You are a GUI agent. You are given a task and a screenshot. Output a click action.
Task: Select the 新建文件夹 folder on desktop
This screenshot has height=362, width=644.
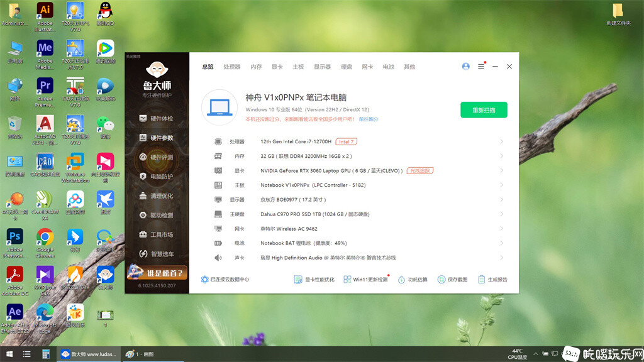pyautogui.click(x=618, y=14)
